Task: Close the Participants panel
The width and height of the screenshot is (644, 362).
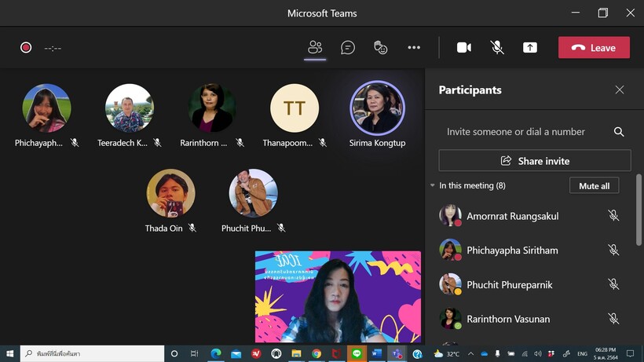Action: [x=620, y=90]
